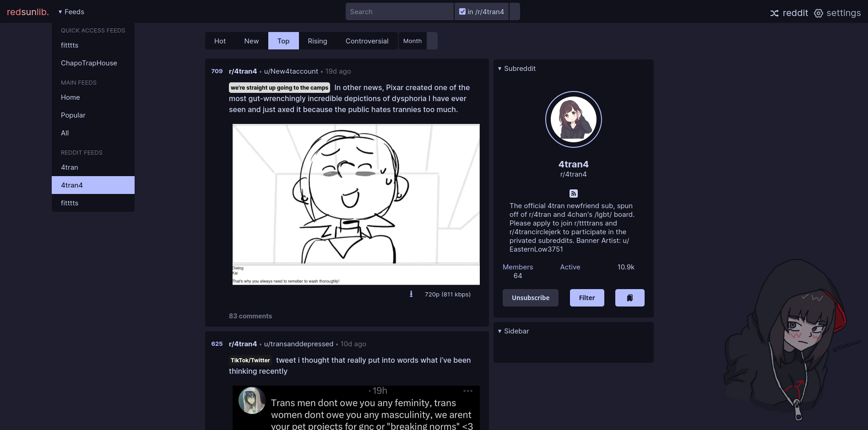Open the reddit link in header
This screenshot has height=430, width=868.
coord(795,13)
